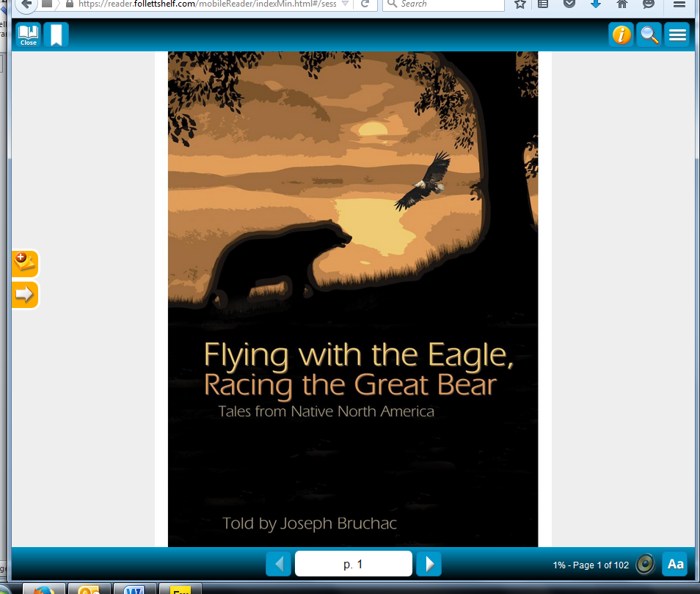Open Microsoft Word from the taskbar
This screenshot has width=700, height=594.
pos(134,589)
